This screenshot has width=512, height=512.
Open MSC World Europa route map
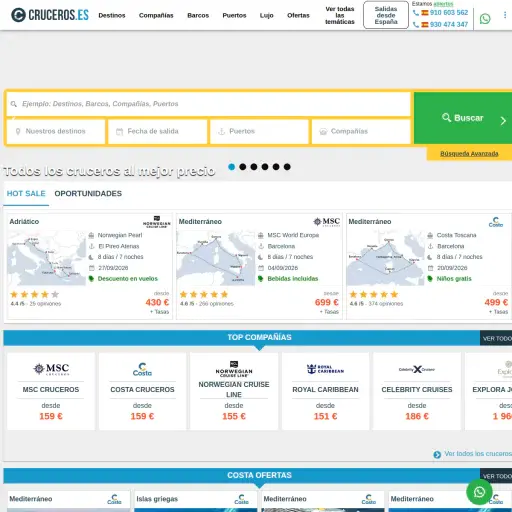216,258
